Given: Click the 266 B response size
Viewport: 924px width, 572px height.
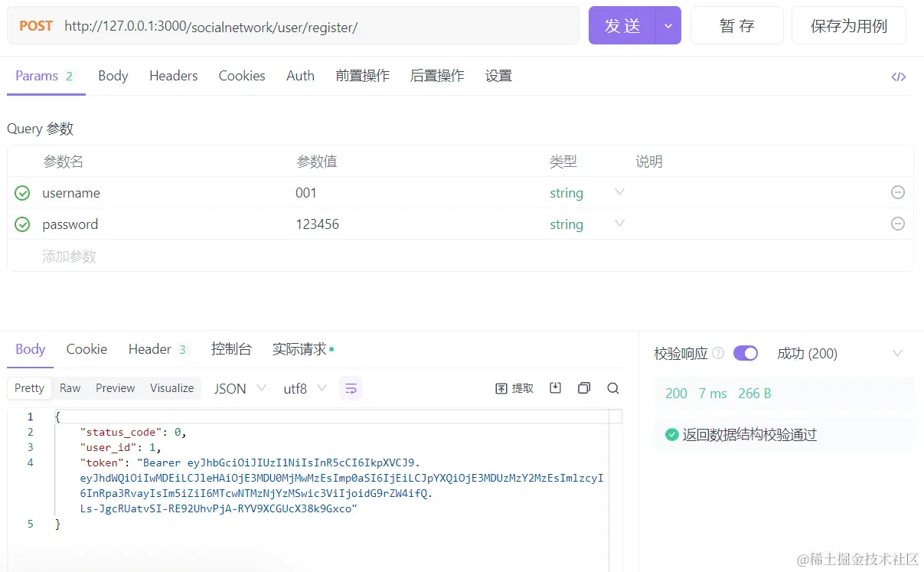Looking at the screenshot, I should [x=755, y=394].
